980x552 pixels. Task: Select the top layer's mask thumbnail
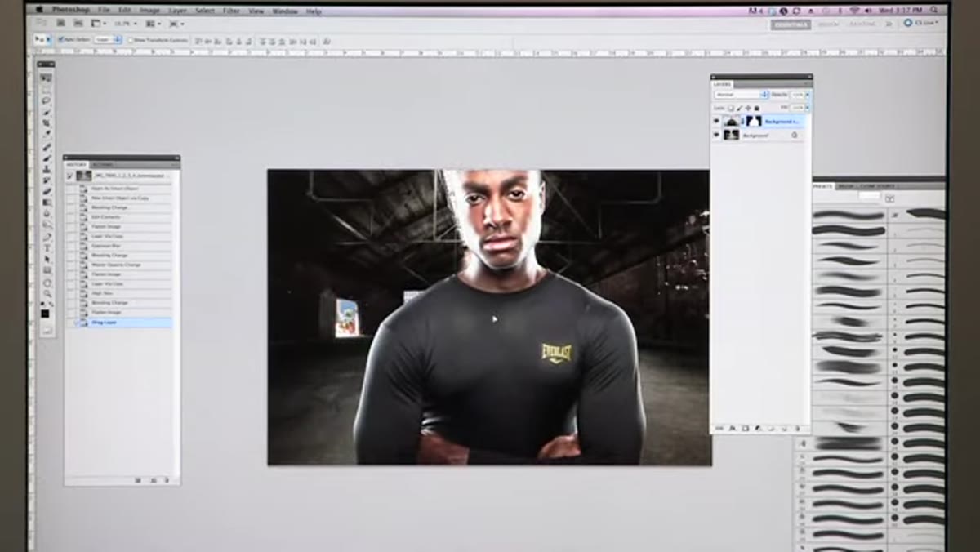753,121
